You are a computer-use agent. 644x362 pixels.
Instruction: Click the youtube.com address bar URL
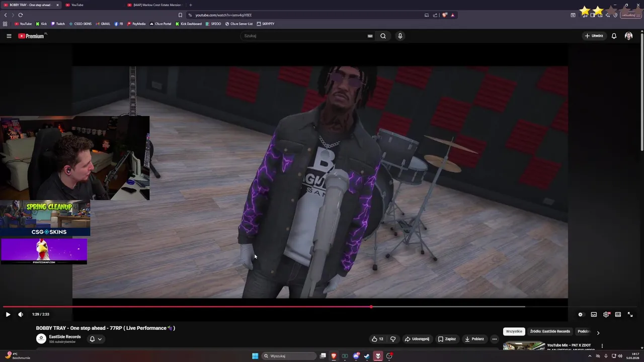click(x=223, y=15)
